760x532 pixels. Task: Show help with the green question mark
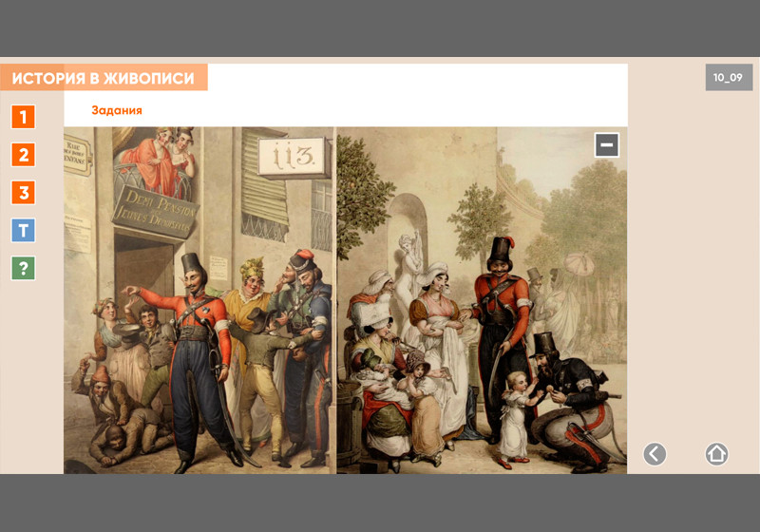click(23, 268)
